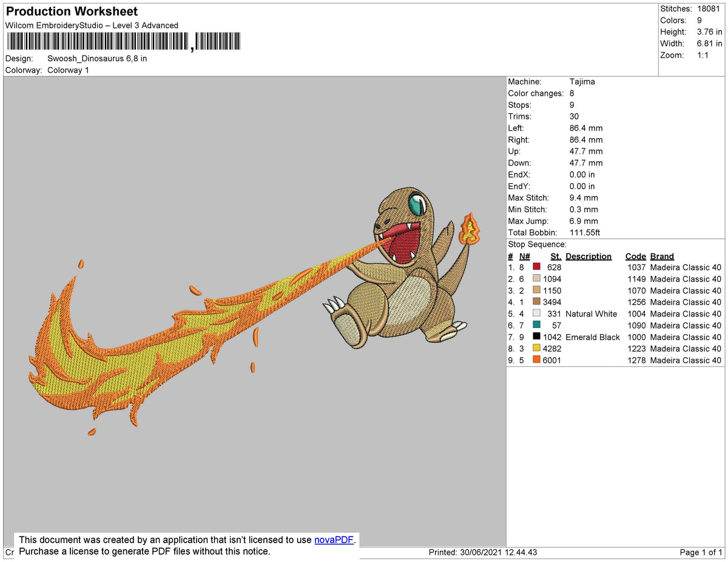Select the Emerald Black color swatch

click(536, 336)
